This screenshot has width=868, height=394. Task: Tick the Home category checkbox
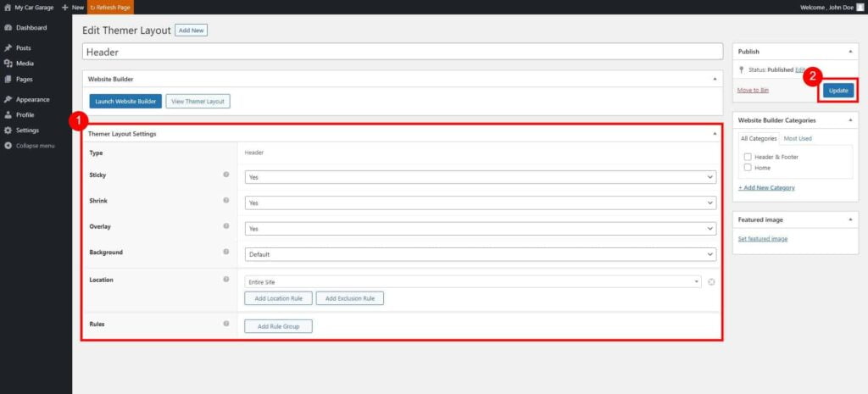pos(748,168)
